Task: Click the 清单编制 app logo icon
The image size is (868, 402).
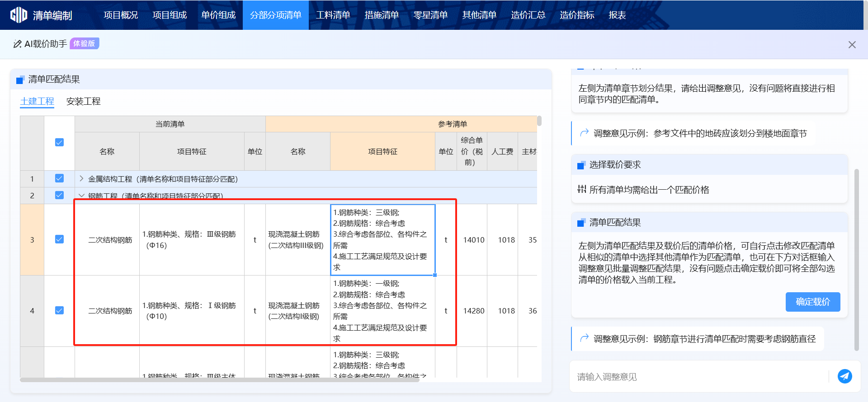Action: point(19,15)
